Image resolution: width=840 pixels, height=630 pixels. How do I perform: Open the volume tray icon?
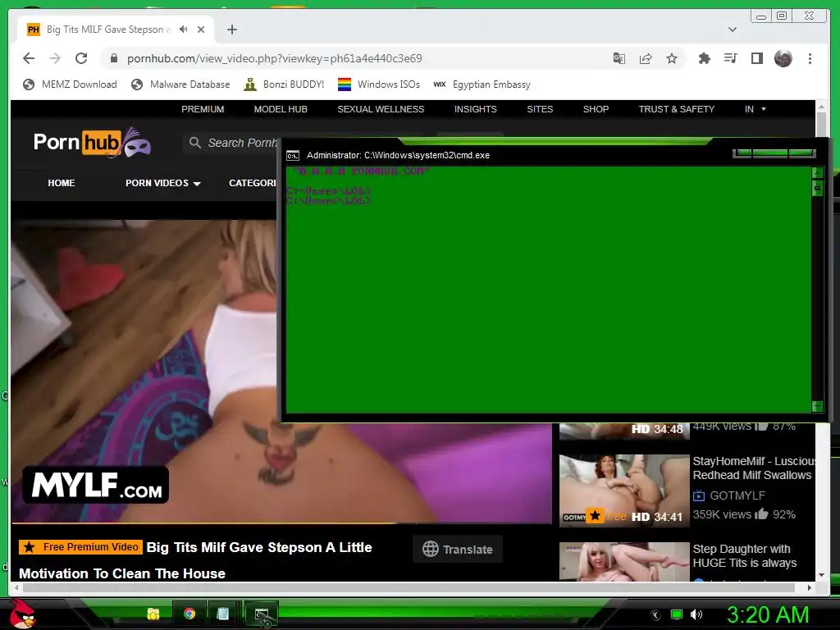[696, 614]
